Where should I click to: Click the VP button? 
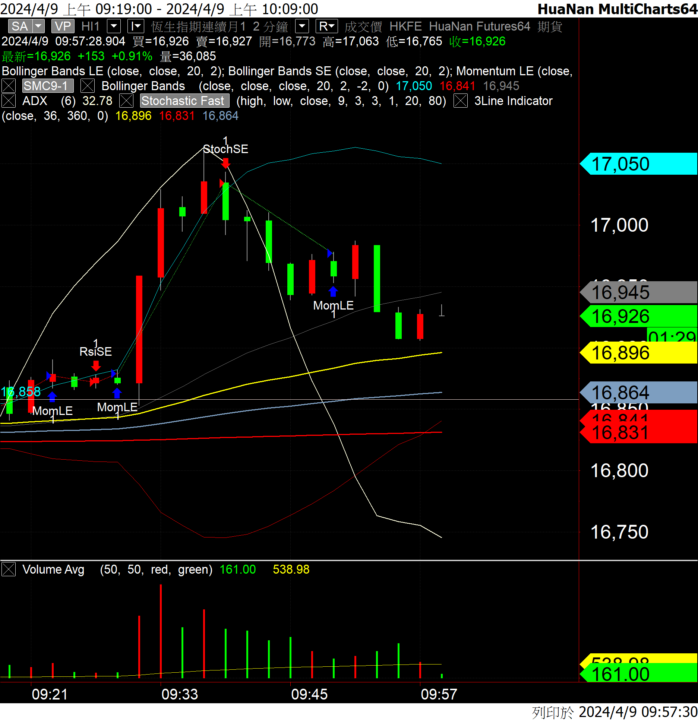pos(62,26)
